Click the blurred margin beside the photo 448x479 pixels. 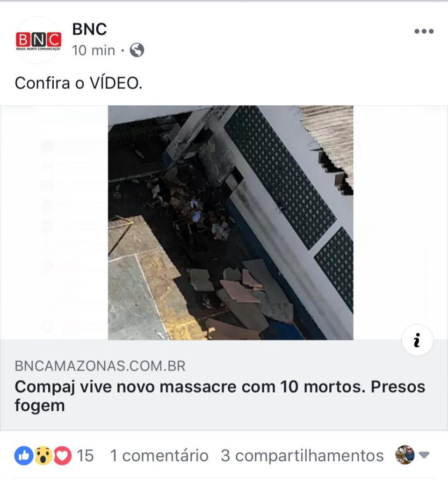pyautogui.click(x=54, y=223)
